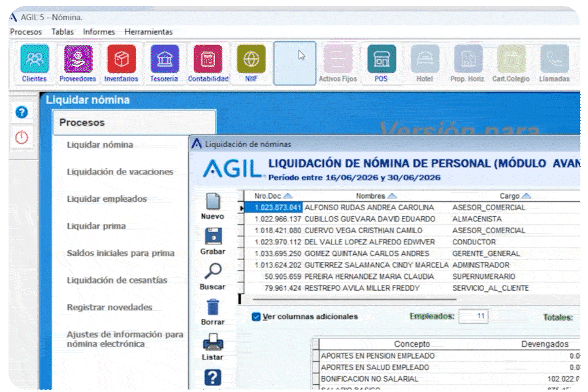Click the blue help question-mark icon in sidebar
This screenshot has height=392, width=588.
click(x=22, y=112)
